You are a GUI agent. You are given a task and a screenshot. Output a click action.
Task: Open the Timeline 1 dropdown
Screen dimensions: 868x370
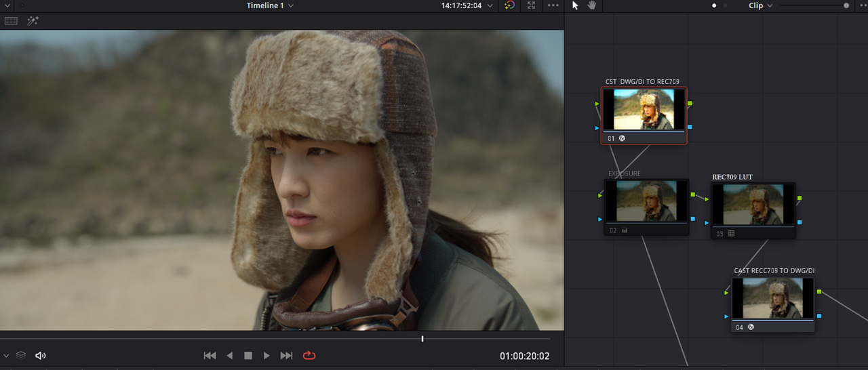tap(270, 5)
